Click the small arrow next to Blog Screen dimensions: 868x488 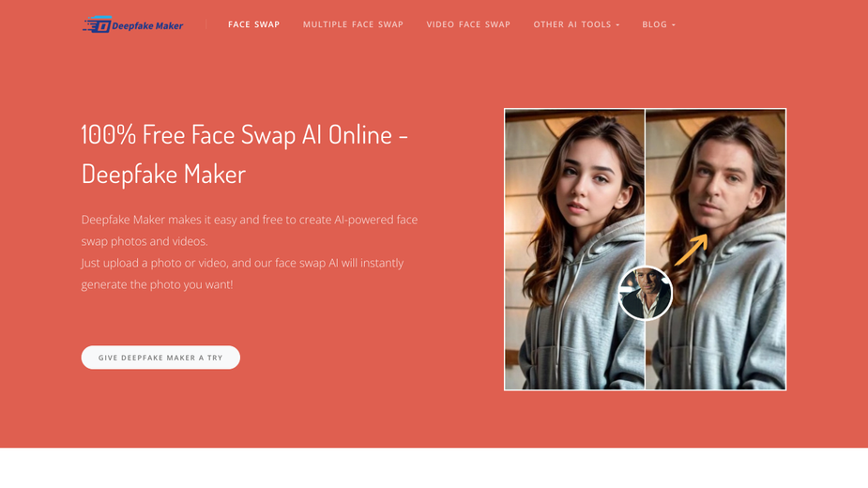[x=673, y=25]
